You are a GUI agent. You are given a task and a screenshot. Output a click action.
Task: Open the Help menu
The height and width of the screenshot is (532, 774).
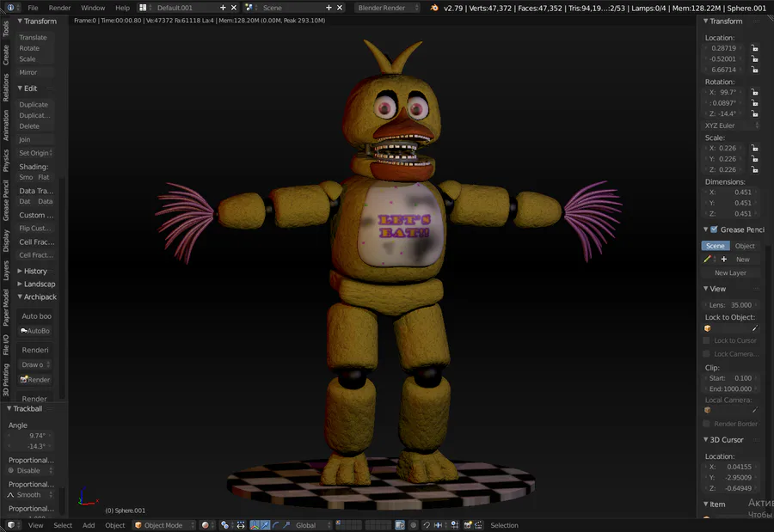122,8
